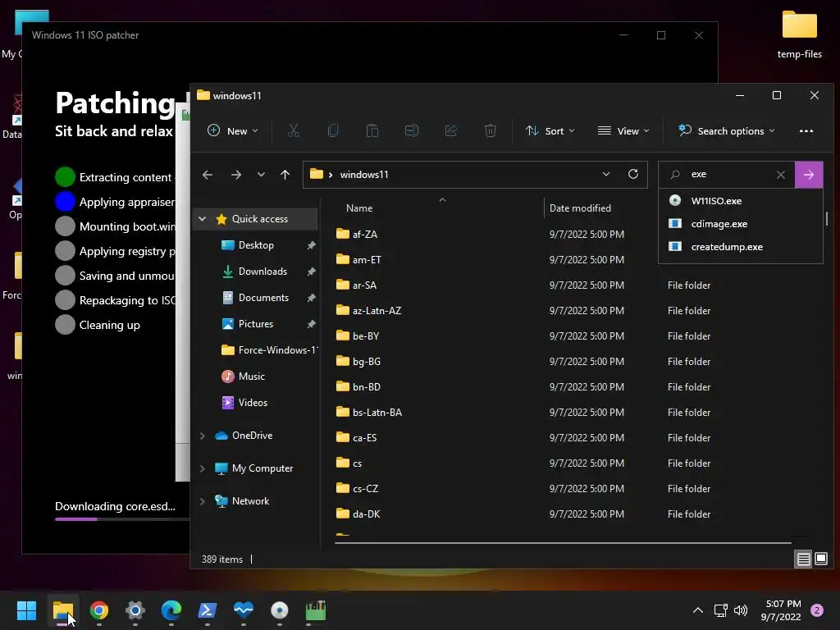Click the patcher download progress bar
Screen dimensions: 840x630
tap(122, 519)
